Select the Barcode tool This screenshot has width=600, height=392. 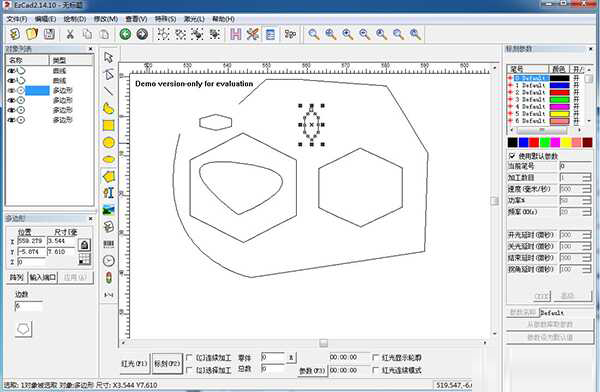[x=109, y=244]
